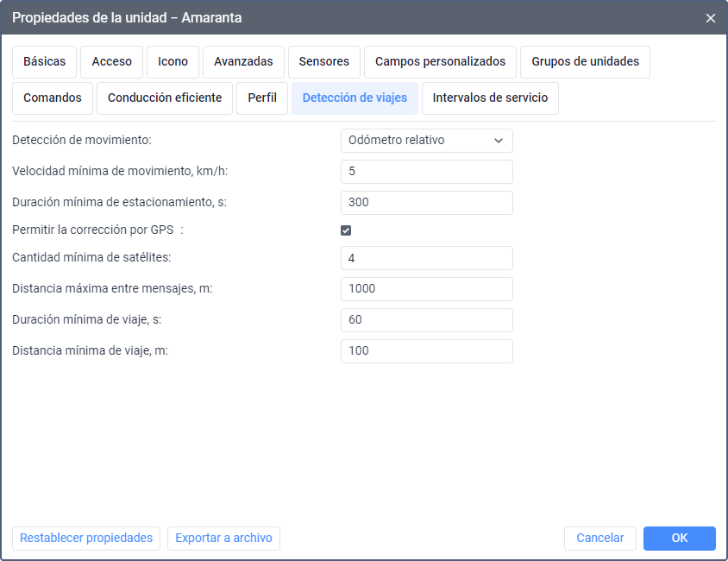The width and height of the screenshot is (728, 561).
Task: Switch to the Acceso tab
Action: (x=111, y=62)
